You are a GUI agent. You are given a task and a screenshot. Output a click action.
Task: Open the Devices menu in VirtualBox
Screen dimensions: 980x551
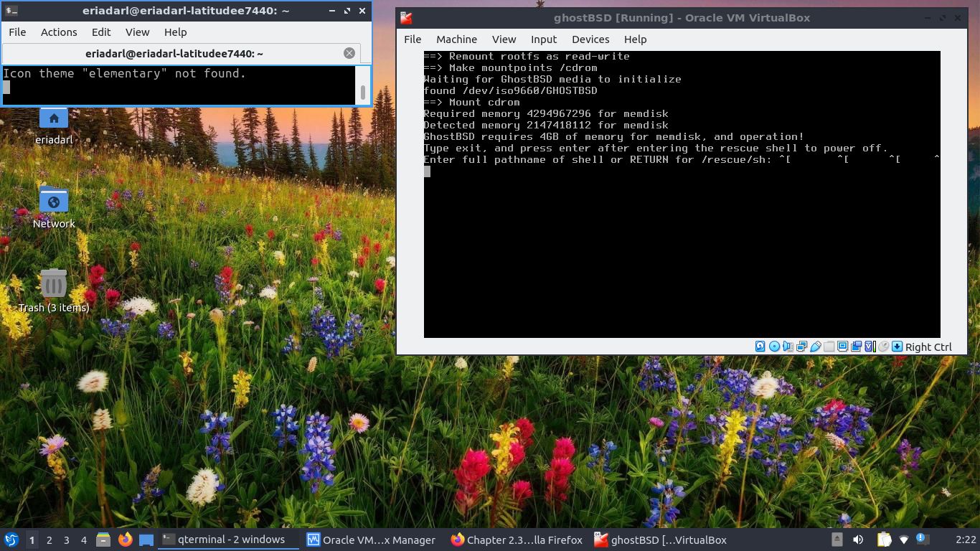pyautogui.click(x=590, y=39)
